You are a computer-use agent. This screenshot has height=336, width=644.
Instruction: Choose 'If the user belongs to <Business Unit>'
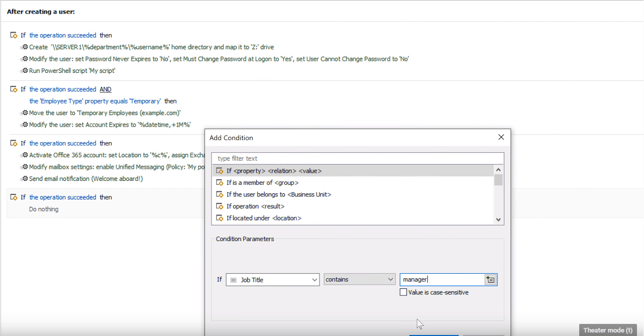(x=278, y=194)
